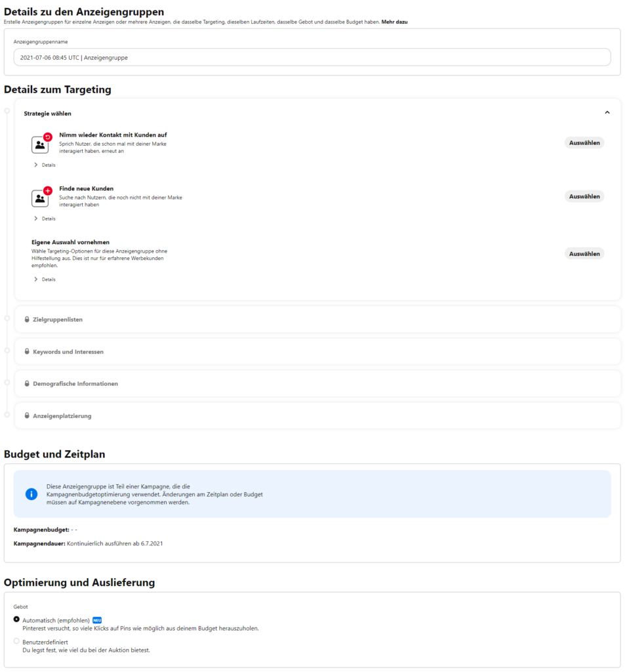Expand Details under Eigene Auswahl vornehmen
The image size is (625, 672).
point(45,280)
